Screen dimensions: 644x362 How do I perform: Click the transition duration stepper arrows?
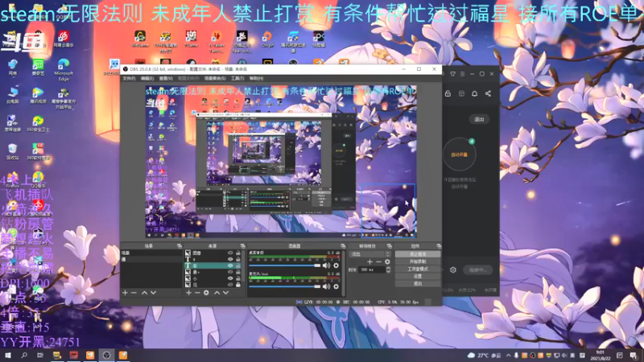click(388, 269)
